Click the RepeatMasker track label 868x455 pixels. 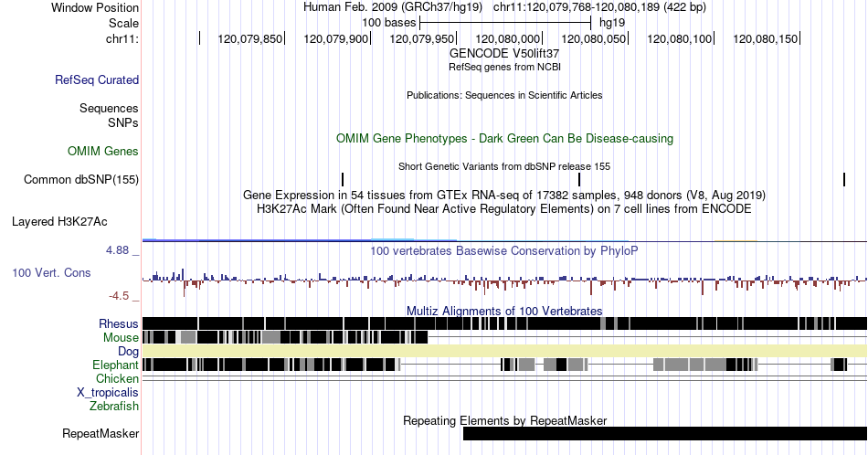point(101,433)
